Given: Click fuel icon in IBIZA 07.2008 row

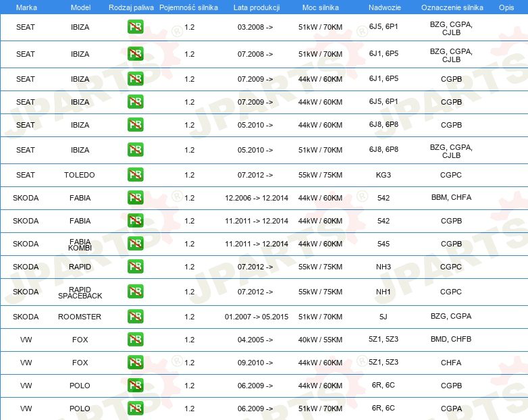Looking at the screenshot, I should [x=135, y=54].
